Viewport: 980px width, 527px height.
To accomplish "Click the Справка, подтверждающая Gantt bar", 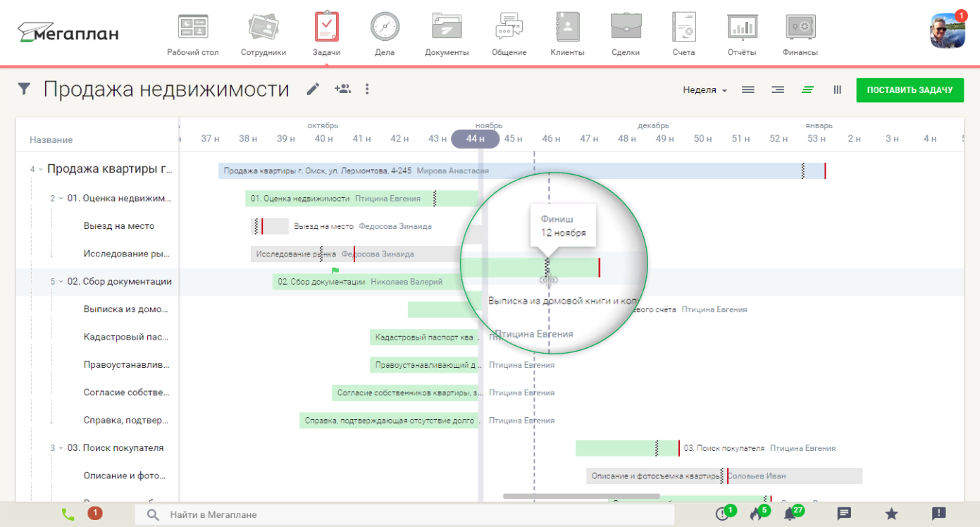I will coord(389,421).
